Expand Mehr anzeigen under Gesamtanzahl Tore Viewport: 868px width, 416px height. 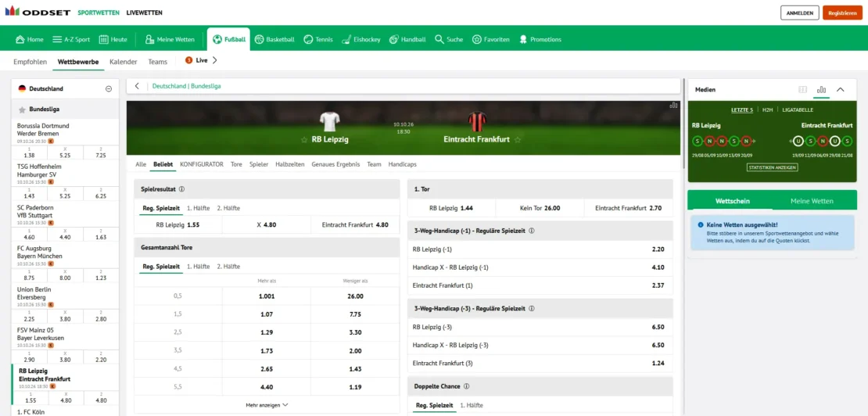tap(267, 405)
